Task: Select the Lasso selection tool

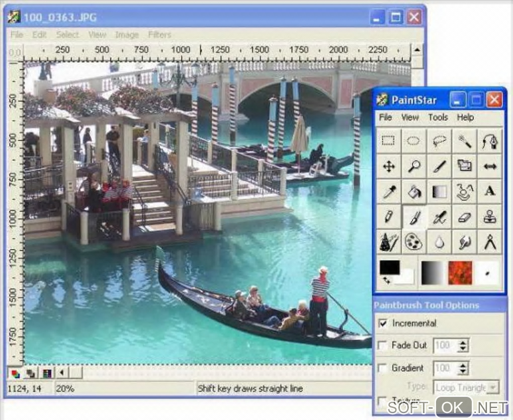Action: pyautogui.click(x=439, y=141)
